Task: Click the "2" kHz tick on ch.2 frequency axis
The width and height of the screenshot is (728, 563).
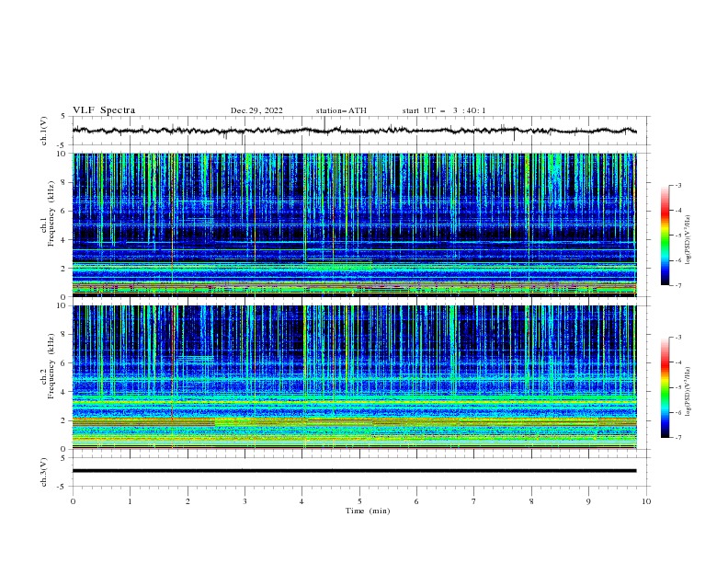Action: pos(64,420)
